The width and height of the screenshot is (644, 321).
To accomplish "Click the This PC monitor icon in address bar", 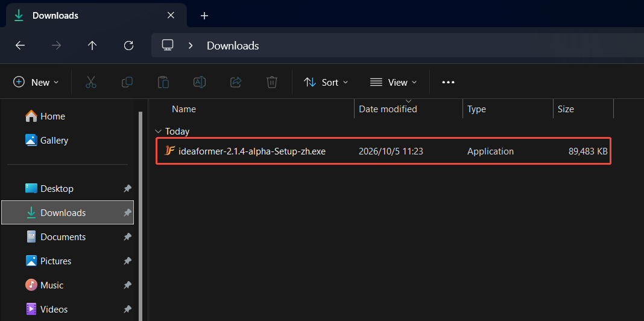I will coord(167,45).
